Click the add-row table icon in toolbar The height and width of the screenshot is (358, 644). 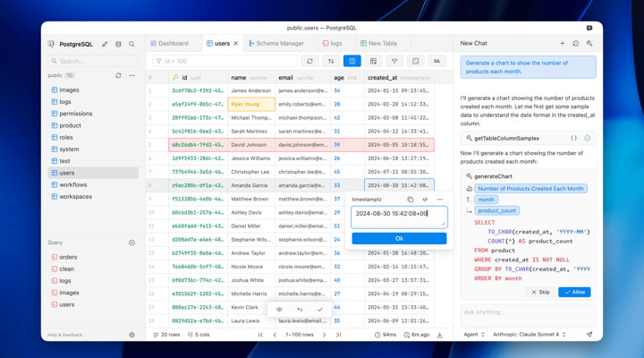pos(373,61)
